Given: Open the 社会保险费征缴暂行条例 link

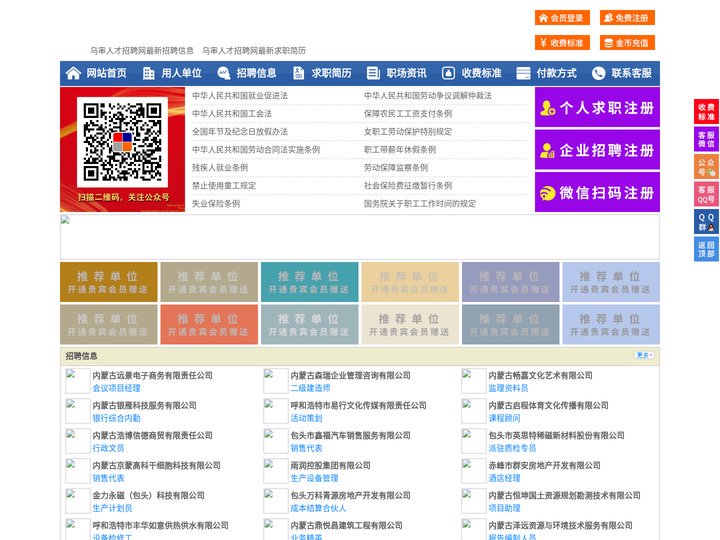Looking at the screenshot, I should point(408,186).
